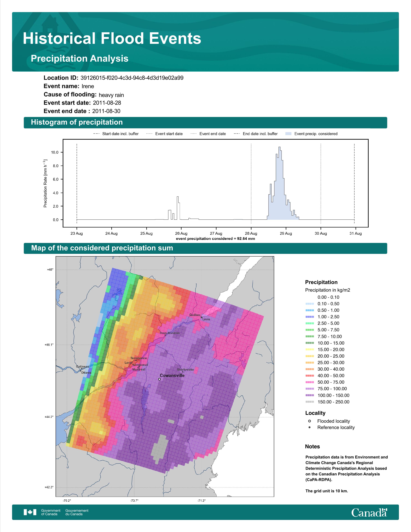Image resolution: width=411 pixels, height=532 pixels.
Task: Click the Gatineau label on map
Action: (x=83, y=366)
